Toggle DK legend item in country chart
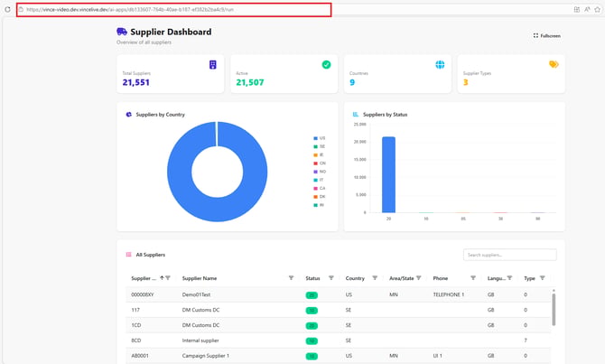 click(320, 197)
